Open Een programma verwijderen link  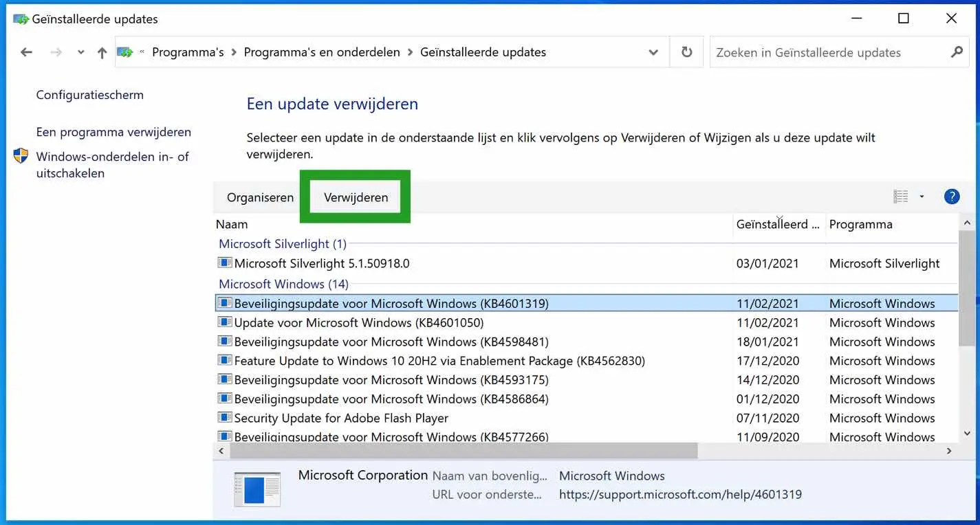tap(113, 132)
